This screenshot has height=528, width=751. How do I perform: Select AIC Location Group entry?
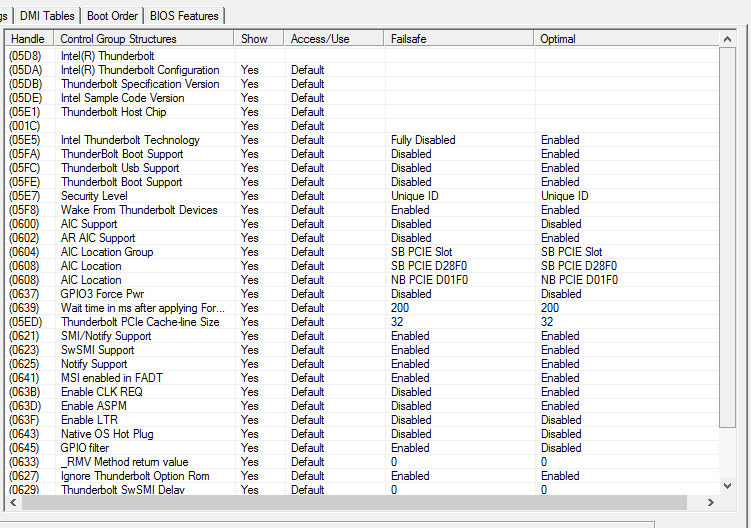pos(107,252)
